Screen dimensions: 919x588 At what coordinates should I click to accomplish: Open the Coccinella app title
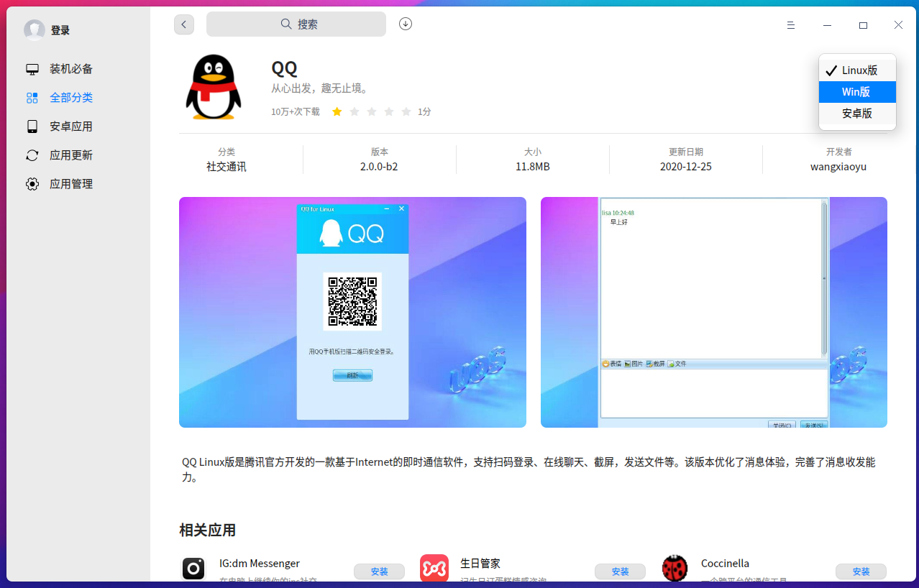point(725,563)
